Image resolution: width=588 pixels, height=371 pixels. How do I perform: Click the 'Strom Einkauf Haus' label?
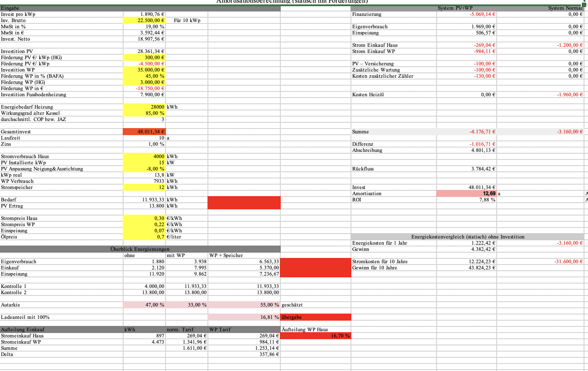point(375,45)
